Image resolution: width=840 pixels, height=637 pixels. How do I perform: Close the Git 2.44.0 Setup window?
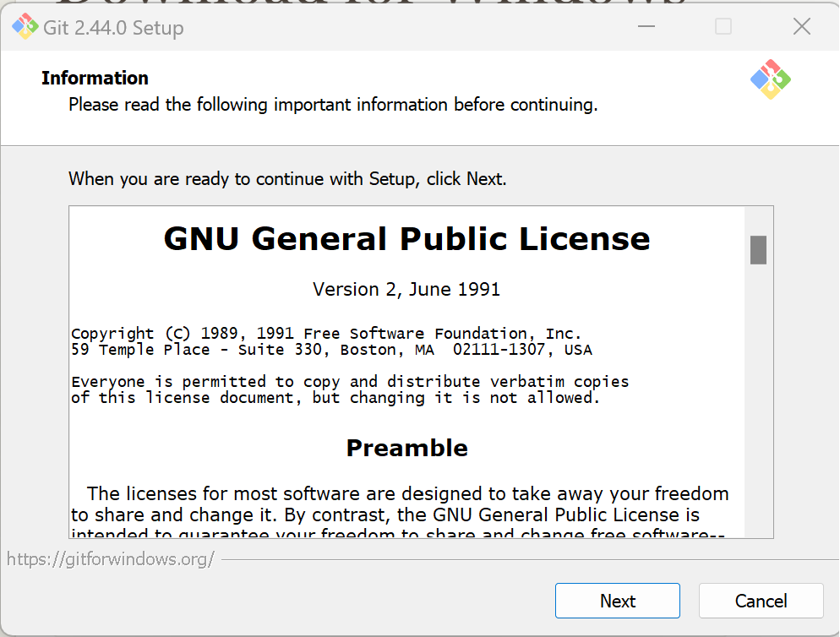click(801, 26)
